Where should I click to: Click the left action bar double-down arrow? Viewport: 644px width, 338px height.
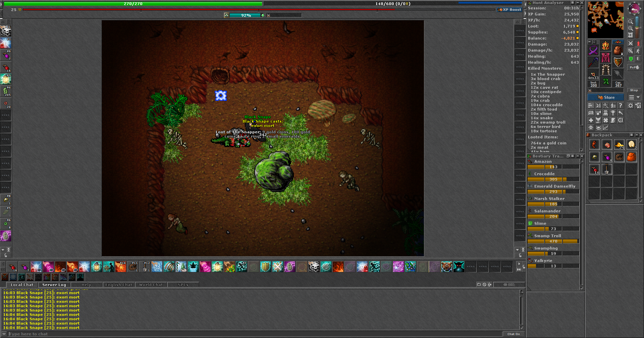tap(9, 250)
